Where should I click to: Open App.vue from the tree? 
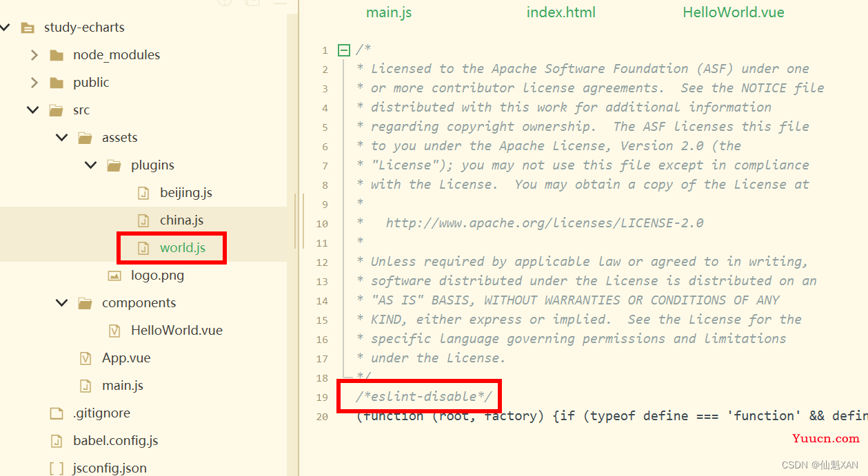click(x=126, y=358)
